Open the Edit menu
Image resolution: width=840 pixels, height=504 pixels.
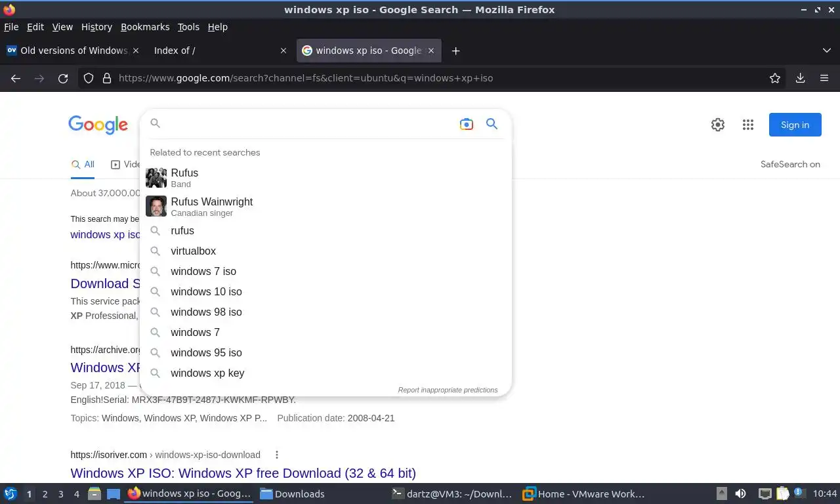pyautogui.click(x=35, y=27)
